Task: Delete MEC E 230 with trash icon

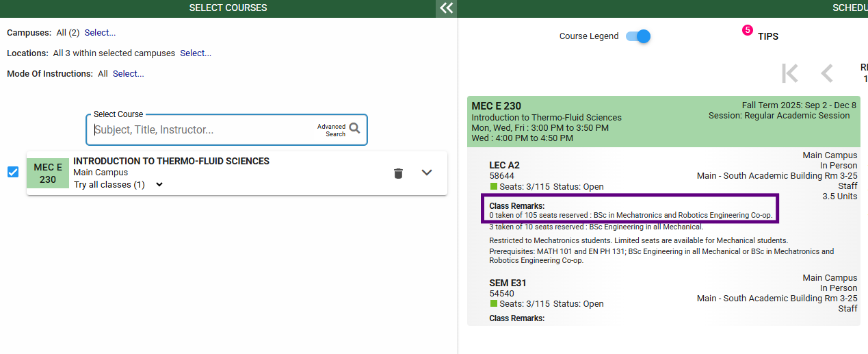Action: (398, 173)
